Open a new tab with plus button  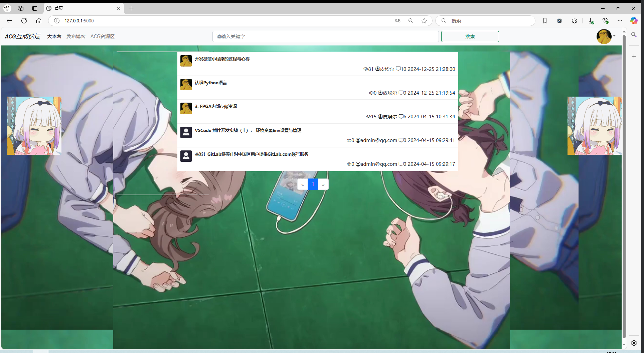coord(131,8)
